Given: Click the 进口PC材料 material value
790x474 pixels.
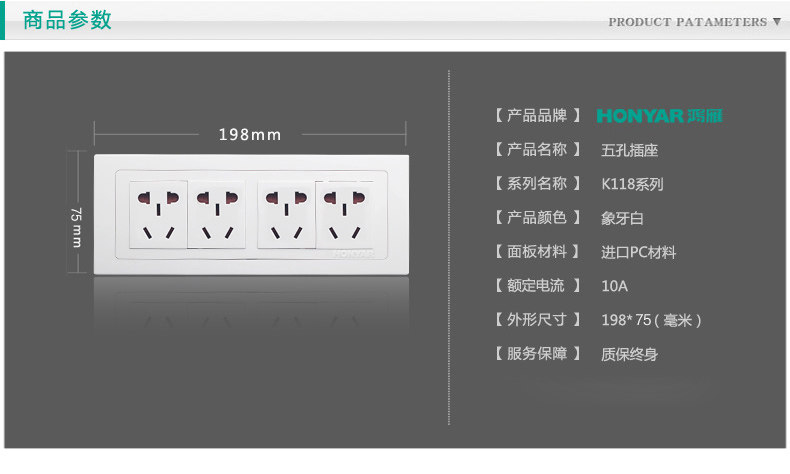Looking at the screenshot, I should coord(638,252).
